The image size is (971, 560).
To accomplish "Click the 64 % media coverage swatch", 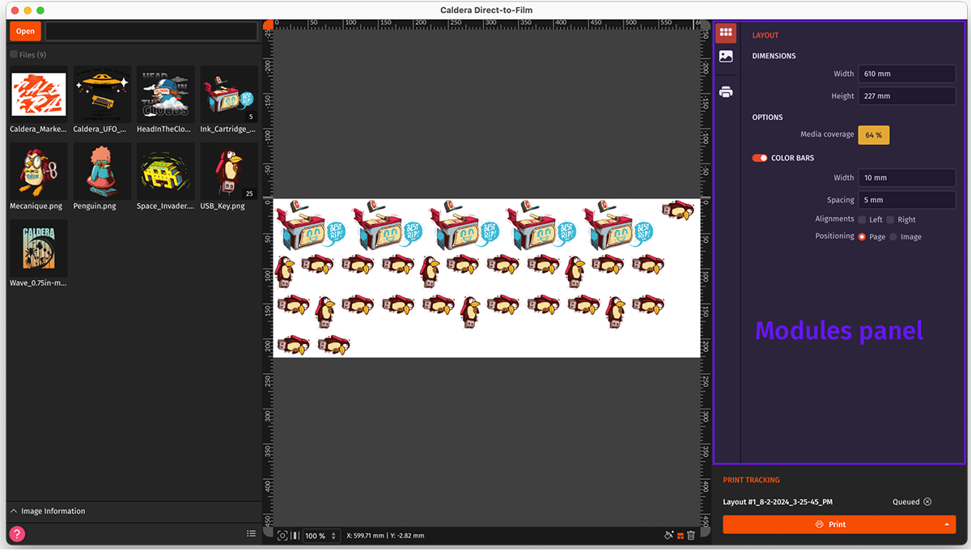I will (873, 135).
